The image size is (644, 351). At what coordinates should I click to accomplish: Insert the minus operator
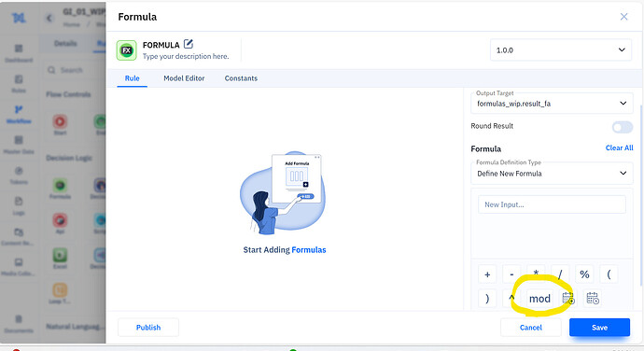click(x=511, y=274)
